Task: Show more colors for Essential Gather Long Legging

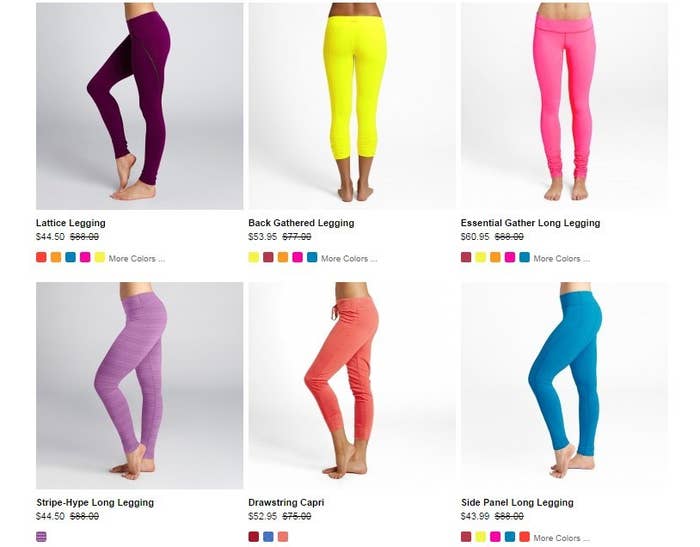Action: [x=562, y=259]
